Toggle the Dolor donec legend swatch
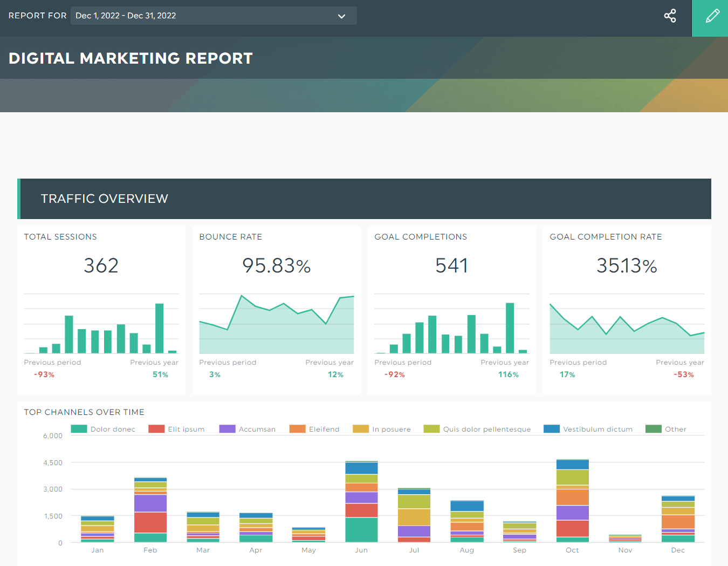The image size is (728, 566). 79,429
